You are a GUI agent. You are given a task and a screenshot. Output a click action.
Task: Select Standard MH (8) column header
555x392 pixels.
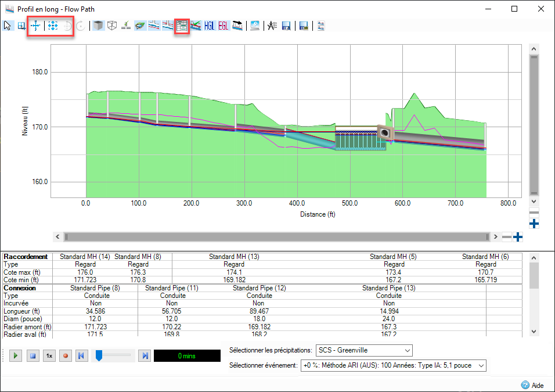click(x=138, y=257)
